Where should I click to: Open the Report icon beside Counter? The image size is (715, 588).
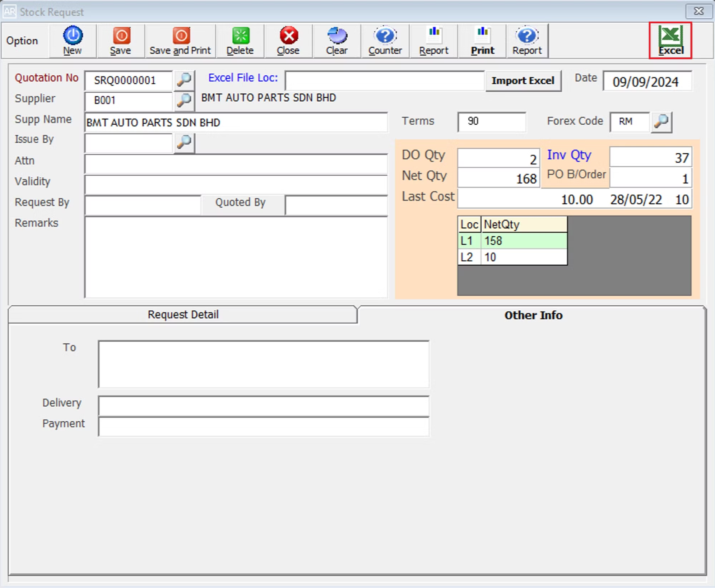pyautogui.click(x=434, y=41)
